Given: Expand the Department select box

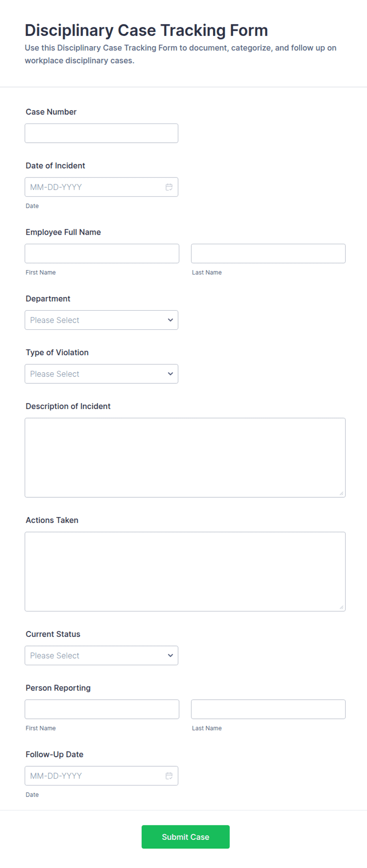Looking at the screenshot, I should tap(101, 320).
